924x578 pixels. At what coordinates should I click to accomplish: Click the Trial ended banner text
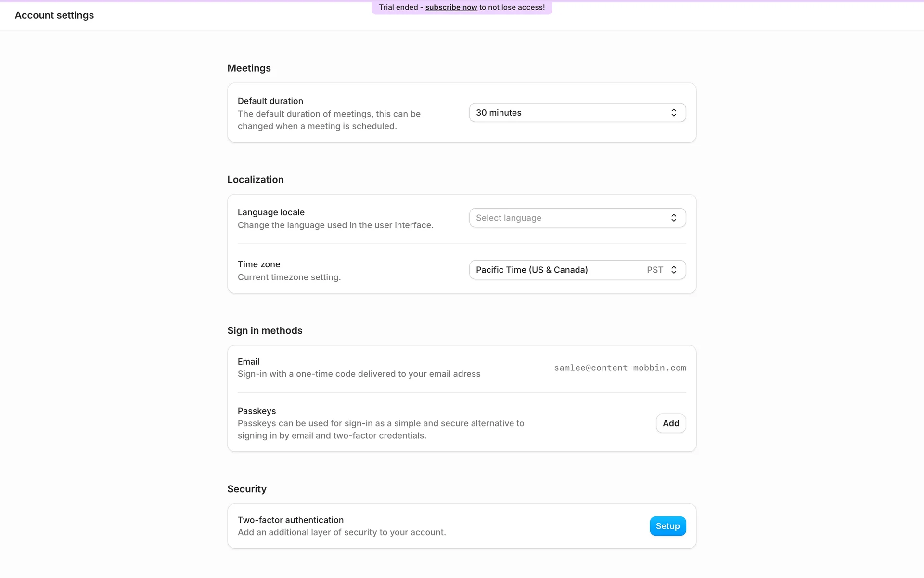click(398, 8)
